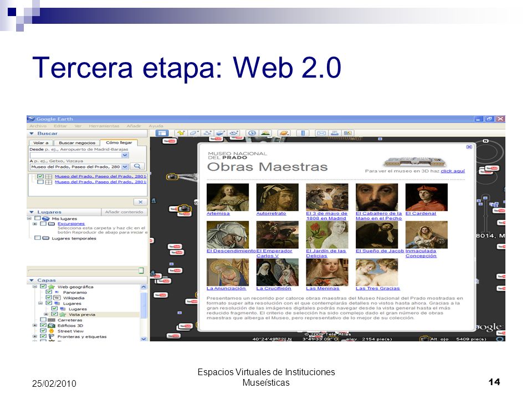
Task: Show historical imagery clock icon
Action: [x=252, y=133]
